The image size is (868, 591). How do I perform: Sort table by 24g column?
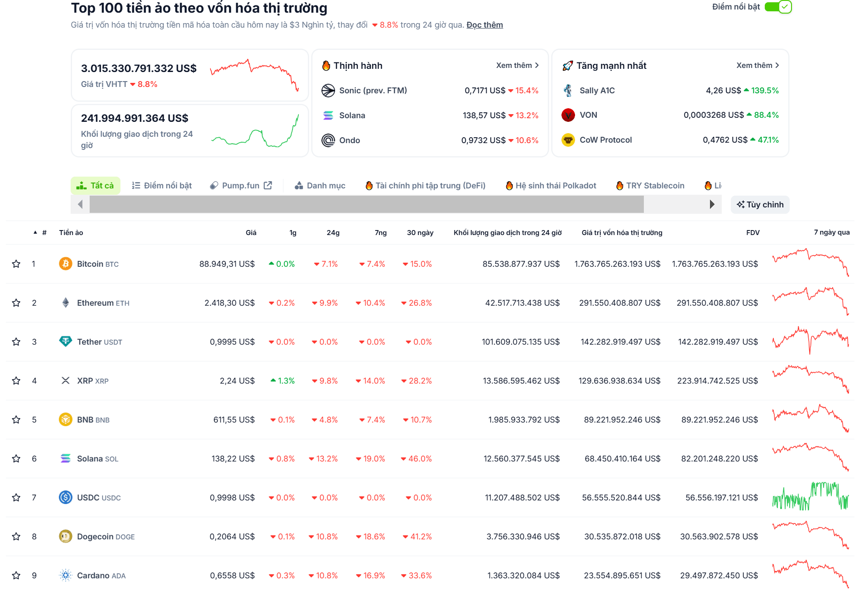point(333,232)
